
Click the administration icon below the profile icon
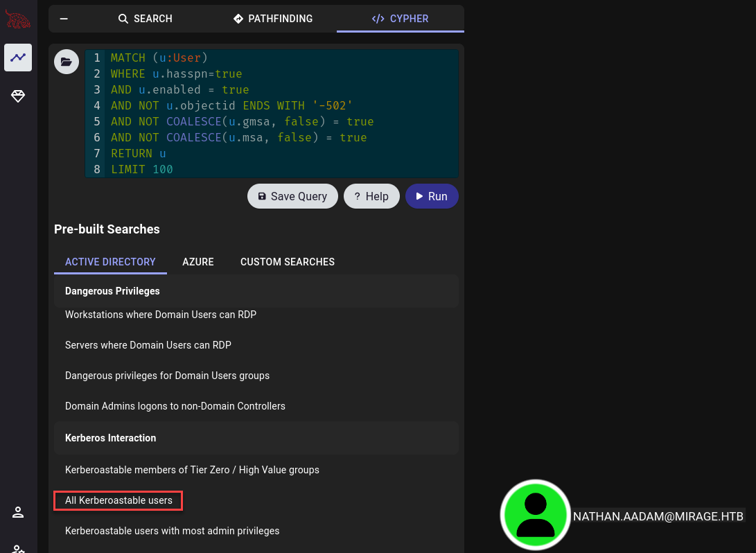[17, 549]
